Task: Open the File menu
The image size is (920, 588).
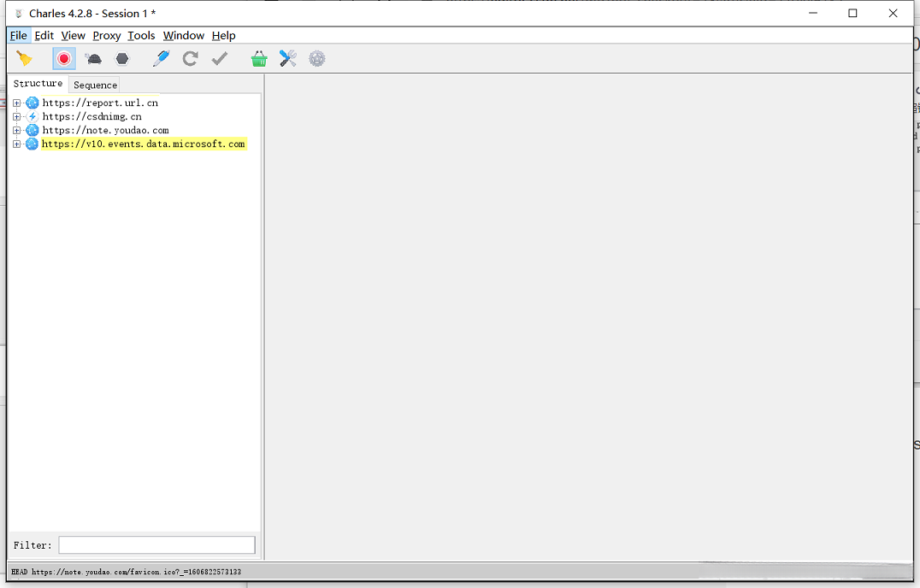Action: [18, 36]
